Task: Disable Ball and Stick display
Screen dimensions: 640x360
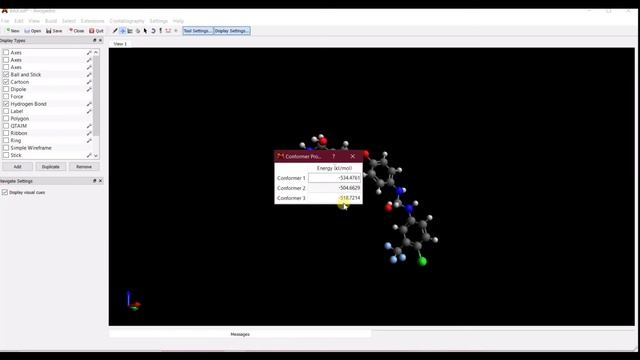Action: (x=6, y=75)
